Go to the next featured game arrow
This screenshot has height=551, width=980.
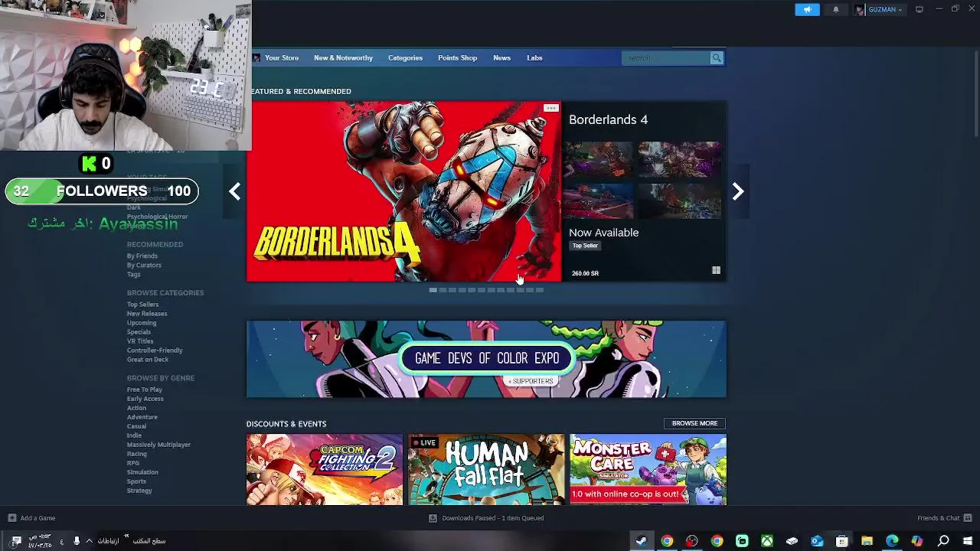(x=738, y=191)
